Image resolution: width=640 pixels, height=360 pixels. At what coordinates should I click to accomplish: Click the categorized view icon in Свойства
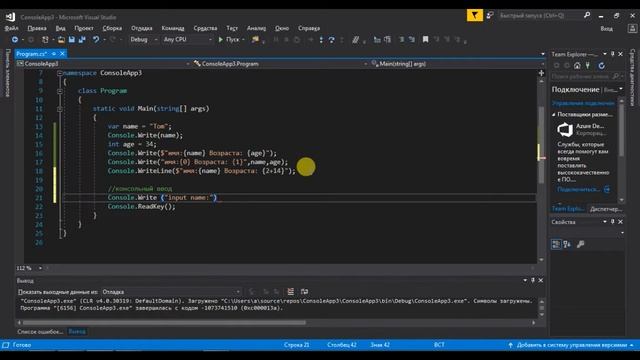point(556,244)
